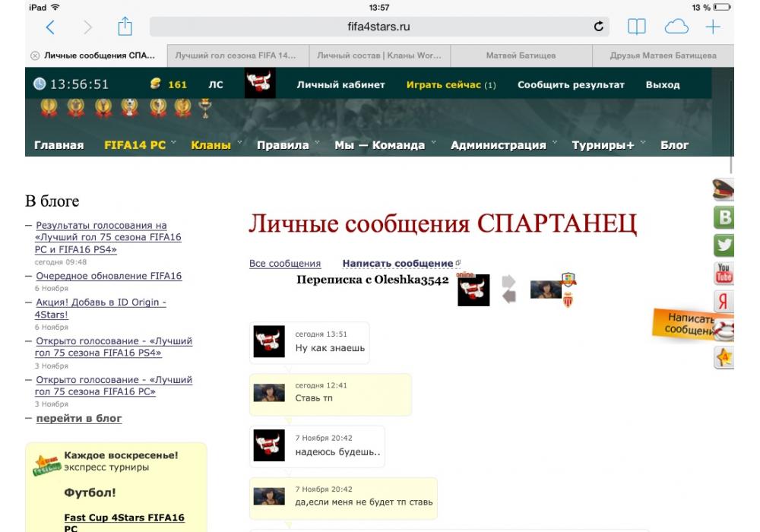Tap the Safari share icon
The image size is (760, 532).
tap(125, 27)
